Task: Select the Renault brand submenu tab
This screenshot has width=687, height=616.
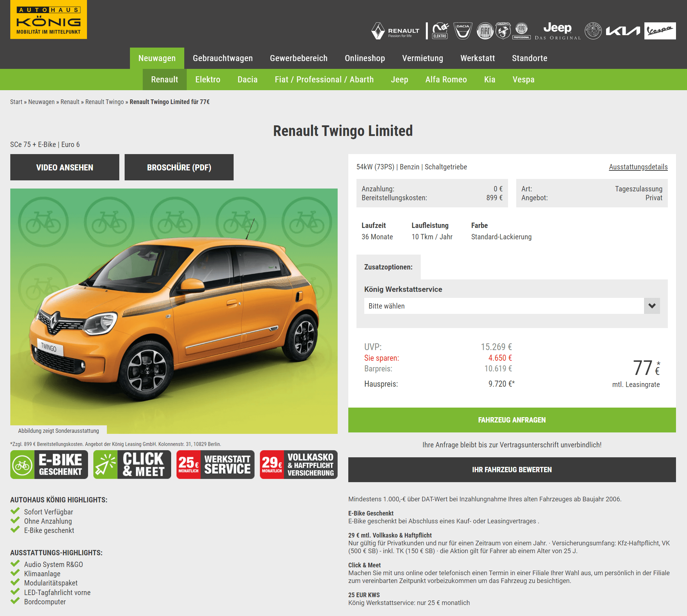Action: (x=164, y=80)
